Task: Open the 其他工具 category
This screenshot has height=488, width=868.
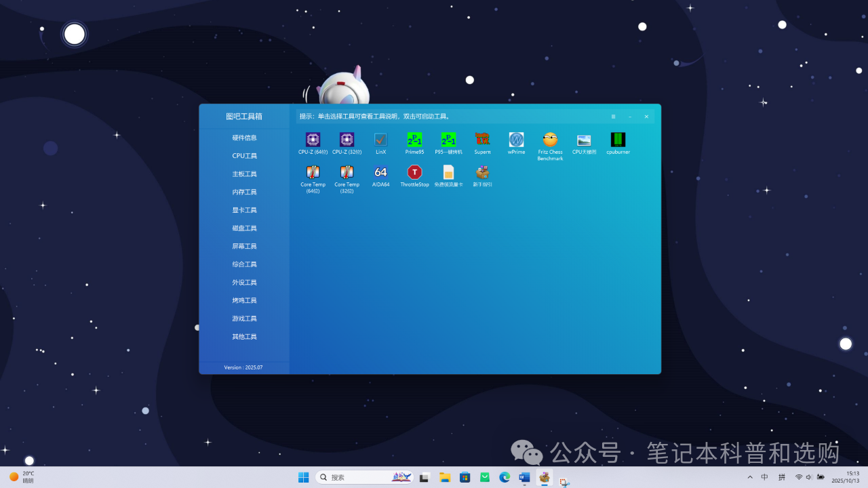Action: (x=244, y=337)
